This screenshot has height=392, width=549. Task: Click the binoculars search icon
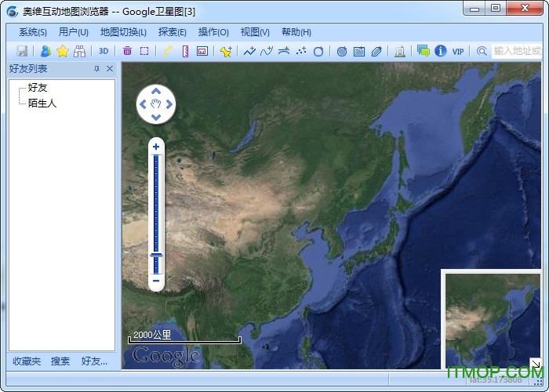tap(79, 51)
